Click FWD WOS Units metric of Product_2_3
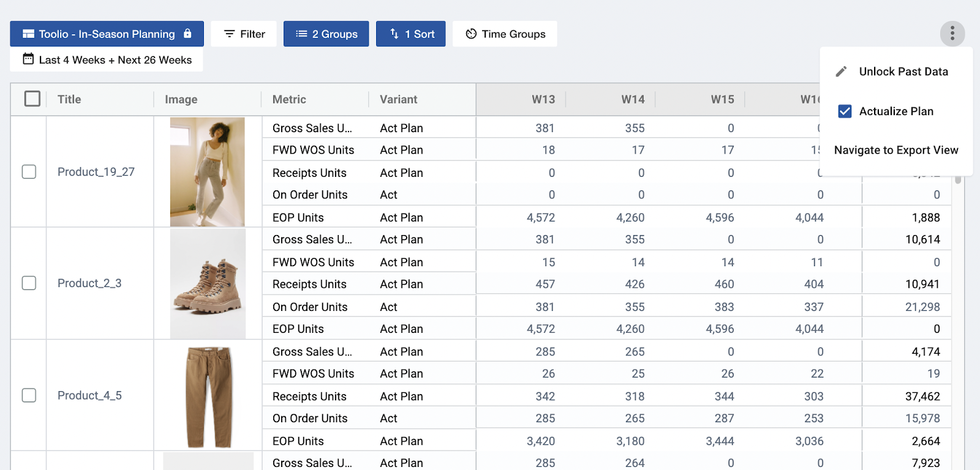 [x=313, y=262]
